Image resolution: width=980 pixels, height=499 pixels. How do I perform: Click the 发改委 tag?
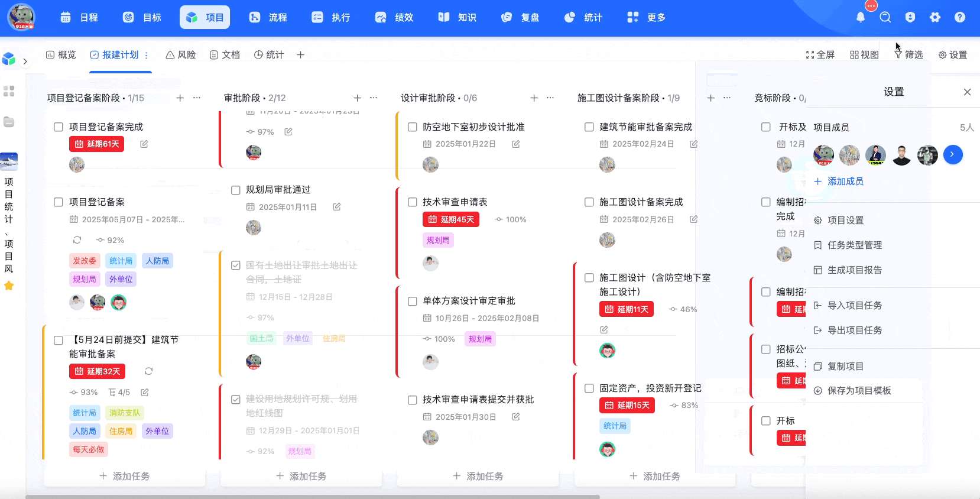pos(85,261)
